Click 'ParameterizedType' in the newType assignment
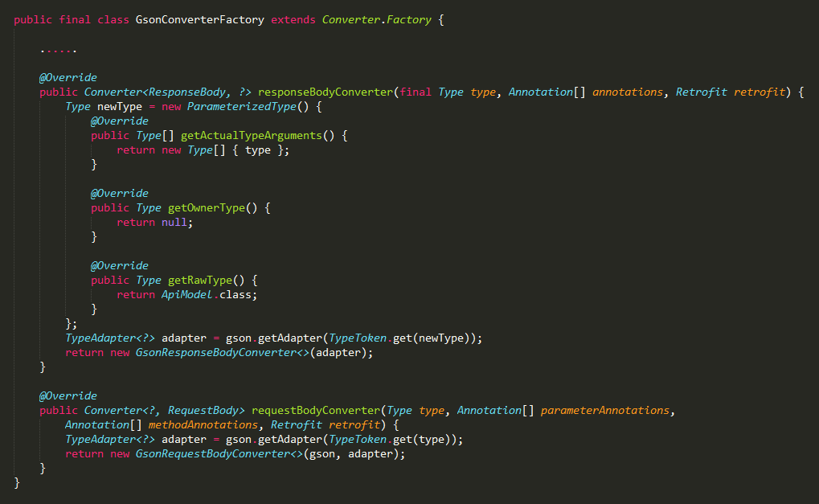819x504 pixels. tap(242, 107)
